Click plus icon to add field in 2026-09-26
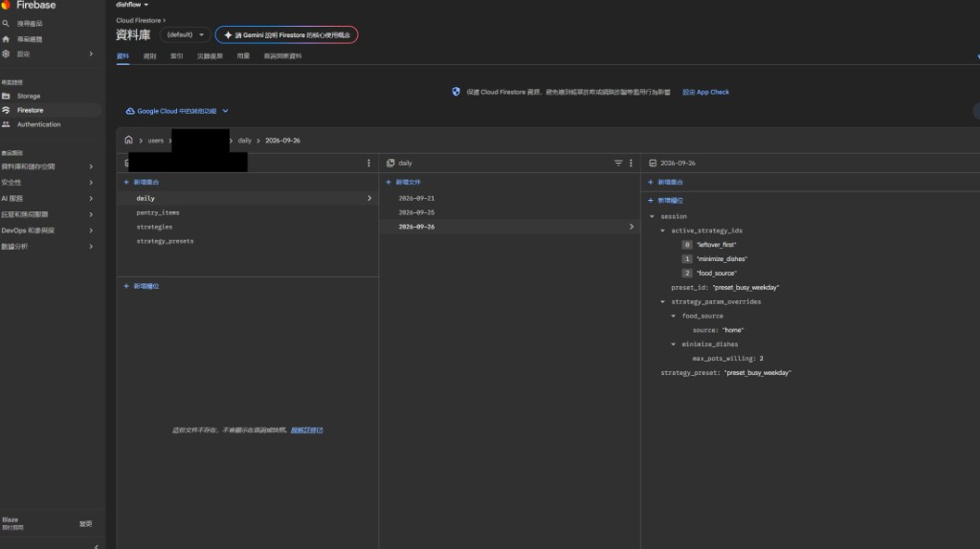This screenshot has width=980, height=549. coord(650,201)
